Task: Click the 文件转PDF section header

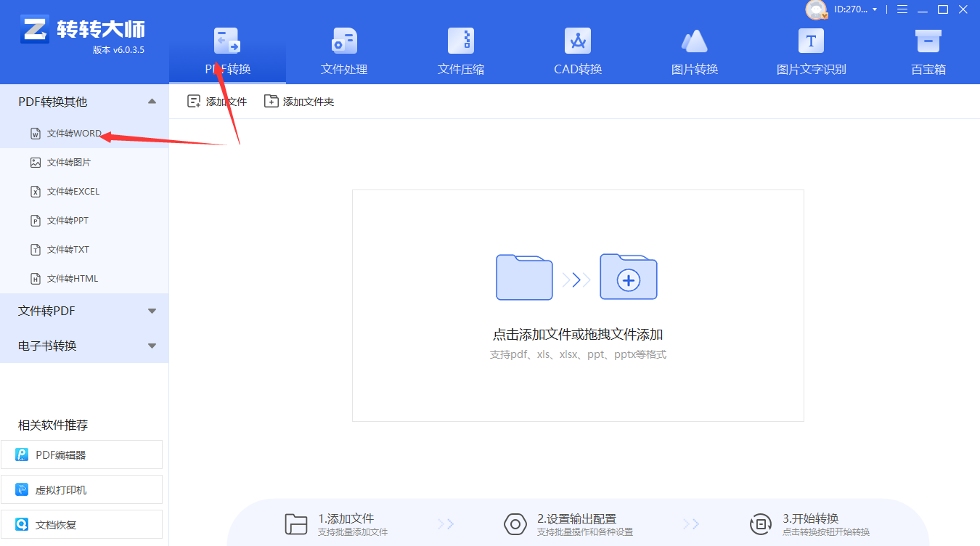Action: [84, 311]
